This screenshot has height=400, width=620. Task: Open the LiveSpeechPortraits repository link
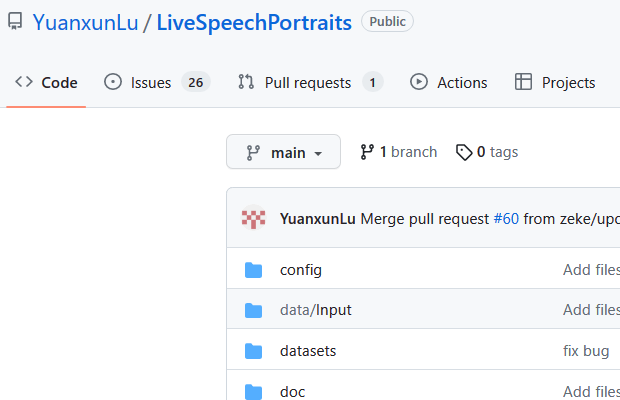click(254, 23)
